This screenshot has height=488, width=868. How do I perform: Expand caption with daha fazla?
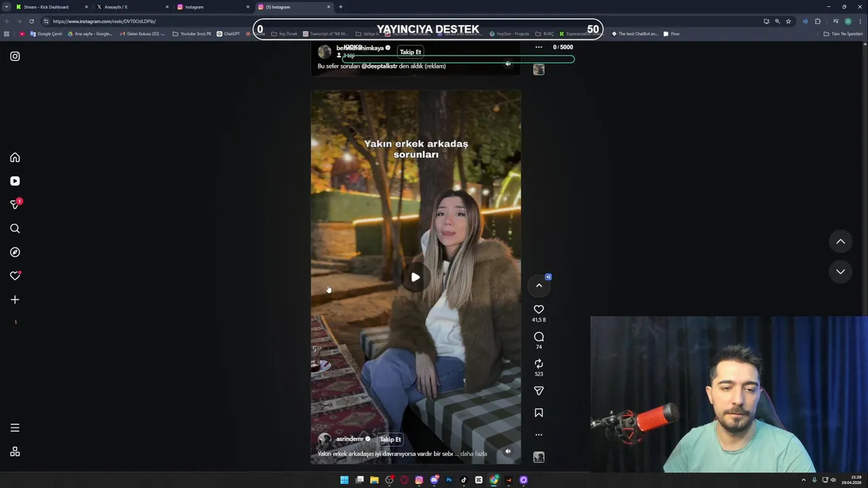[473, 454]
